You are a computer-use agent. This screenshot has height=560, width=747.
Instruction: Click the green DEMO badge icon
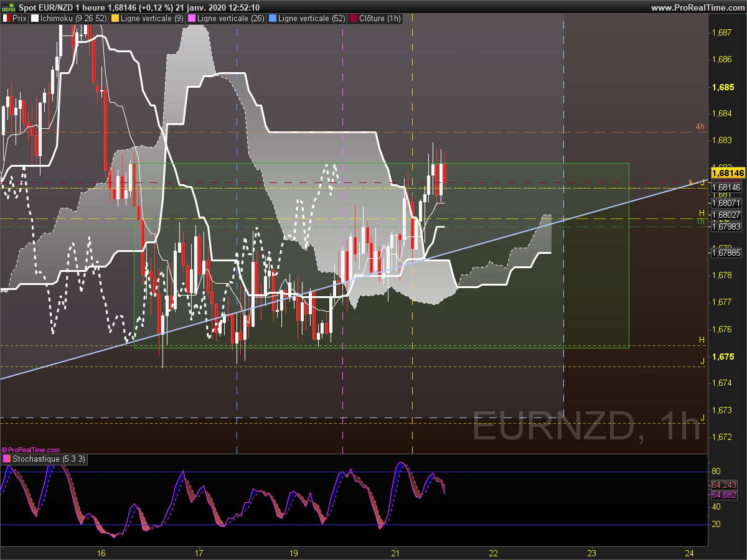point(9,7)
